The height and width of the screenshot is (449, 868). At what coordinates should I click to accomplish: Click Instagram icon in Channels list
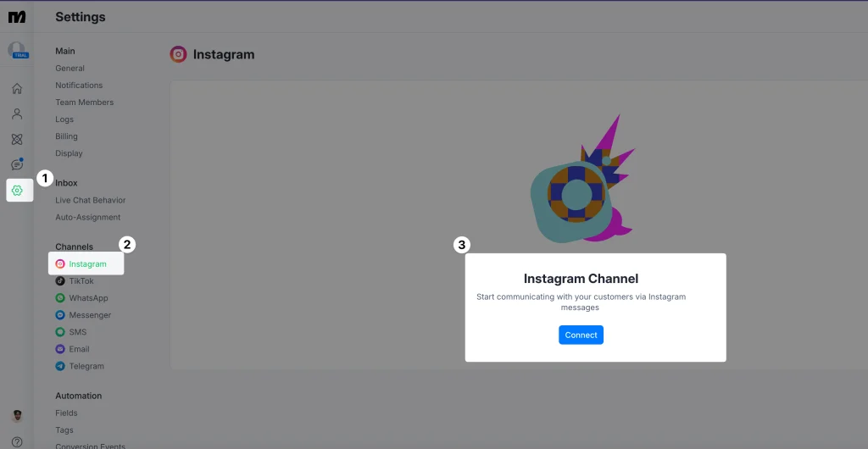click(x=60, y=263)
